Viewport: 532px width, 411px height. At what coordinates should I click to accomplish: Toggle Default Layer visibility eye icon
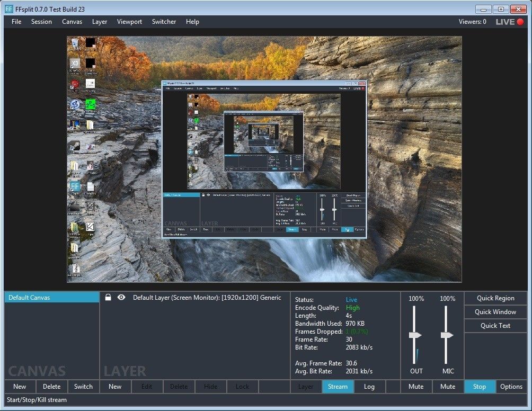pyautogui.click(x=121, y=298)
